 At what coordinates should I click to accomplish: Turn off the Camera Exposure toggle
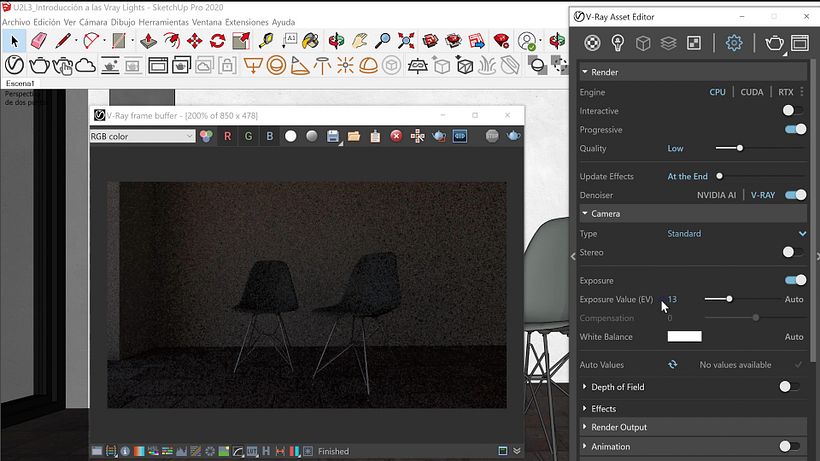pos(795,281)
